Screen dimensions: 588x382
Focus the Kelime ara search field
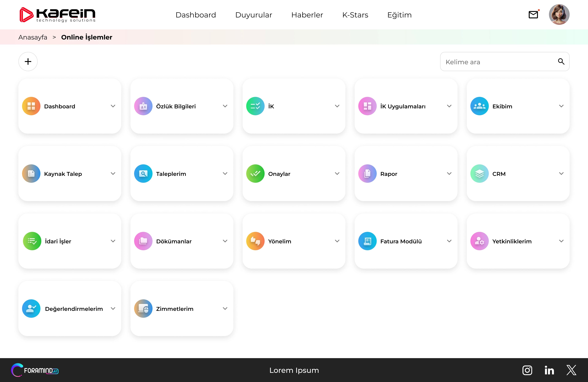point(505,62)
